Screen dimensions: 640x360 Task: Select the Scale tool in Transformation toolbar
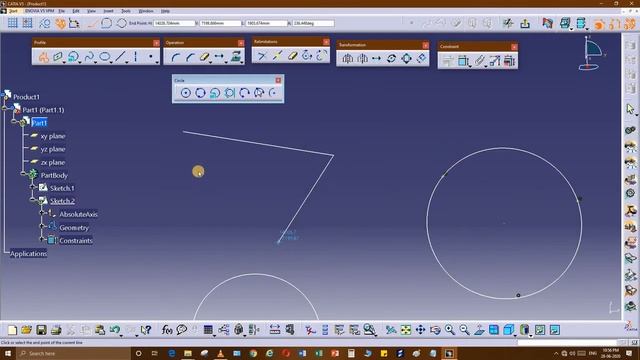click(x=407, y=59)
